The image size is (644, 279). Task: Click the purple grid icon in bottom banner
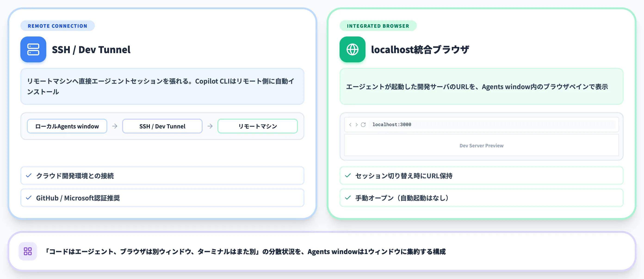[28, 251]
